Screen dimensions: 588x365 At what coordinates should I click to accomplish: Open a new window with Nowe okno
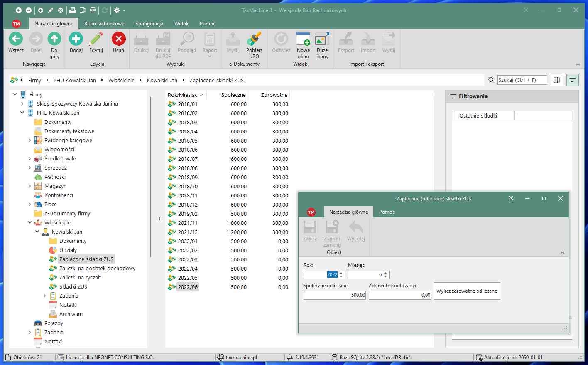pyautogui.click(x=303, y=39)
